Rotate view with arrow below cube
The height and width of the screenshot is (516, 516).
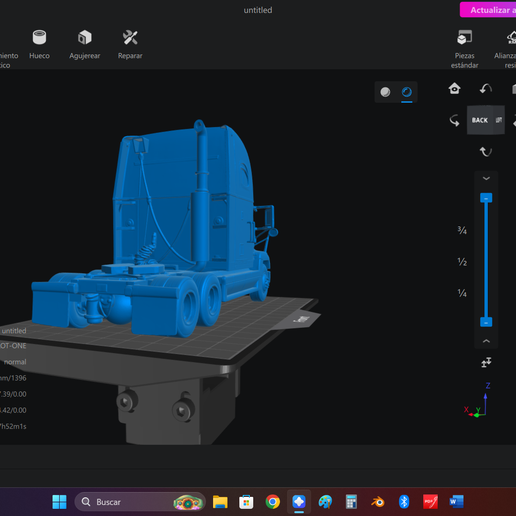(486, 152)
